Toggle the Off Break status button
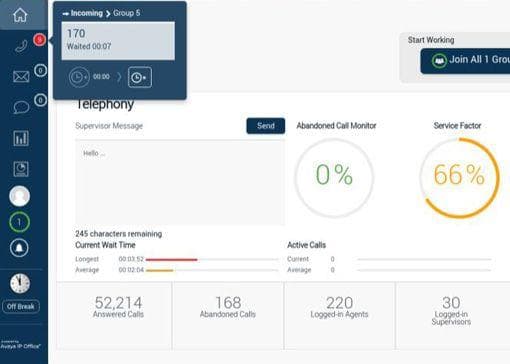The width and height of the screenshot is (510, 364). pyautogui.click(x=21, y=306)
